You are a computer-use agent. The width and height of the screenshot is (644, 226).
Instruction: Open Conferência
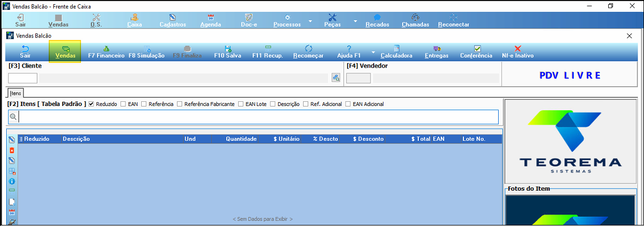(x=476, y=51)
